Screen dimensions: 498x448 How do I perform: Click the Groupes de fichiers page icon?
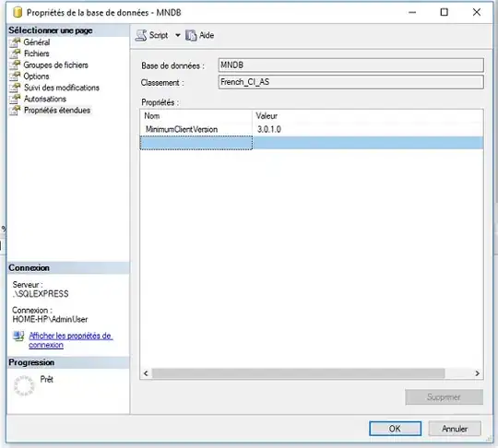[15, 65]
